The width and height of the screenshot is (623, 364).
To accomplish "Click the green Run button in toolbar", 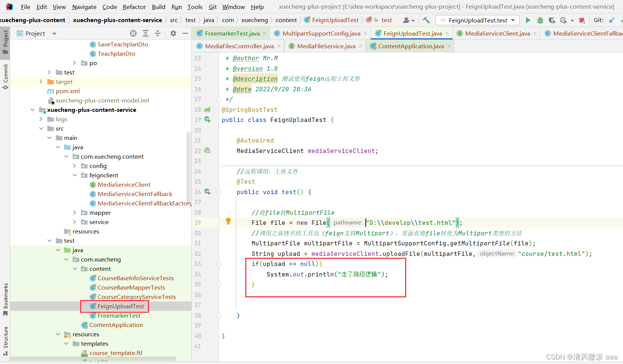I will click(528, 20).
